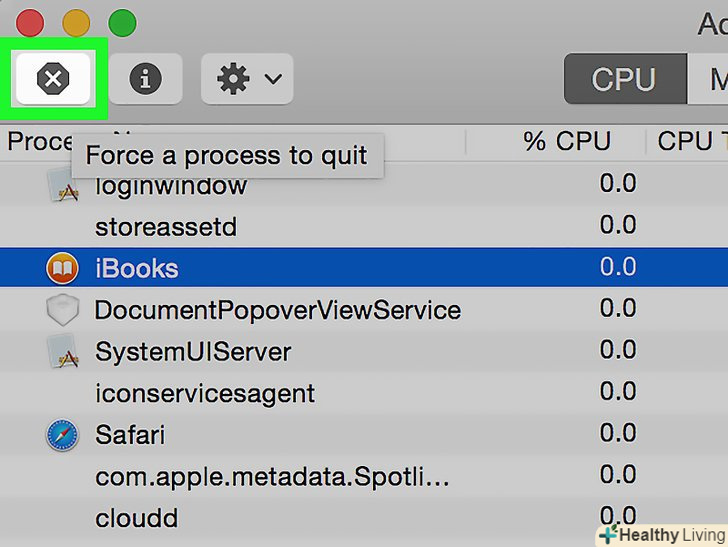Click the yellow minimize window button

pyautogui.click(x=76, y=22)
